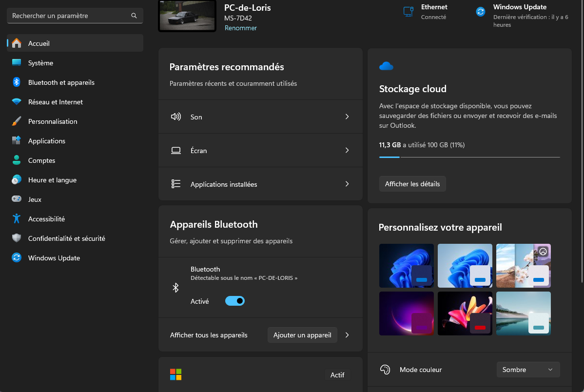Click the Rechercher un paramètre search field
The height and width of the screenshot is (392, 584).
coord(75,16)
